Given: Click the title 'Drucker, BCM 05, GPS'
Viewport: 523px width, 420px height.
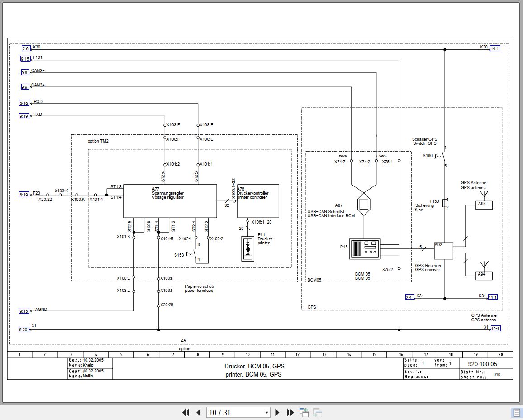Looking at the screenshot, I should (255, 366).
